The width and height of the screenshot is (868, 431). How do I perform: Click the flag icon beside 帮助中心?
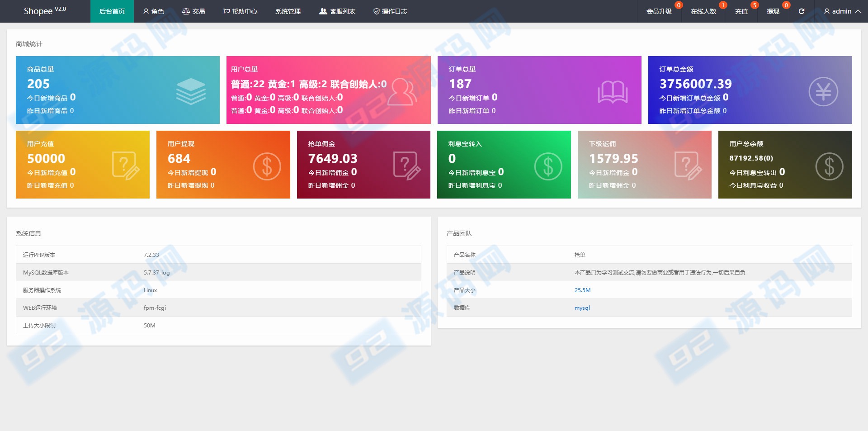click(226, 11)
